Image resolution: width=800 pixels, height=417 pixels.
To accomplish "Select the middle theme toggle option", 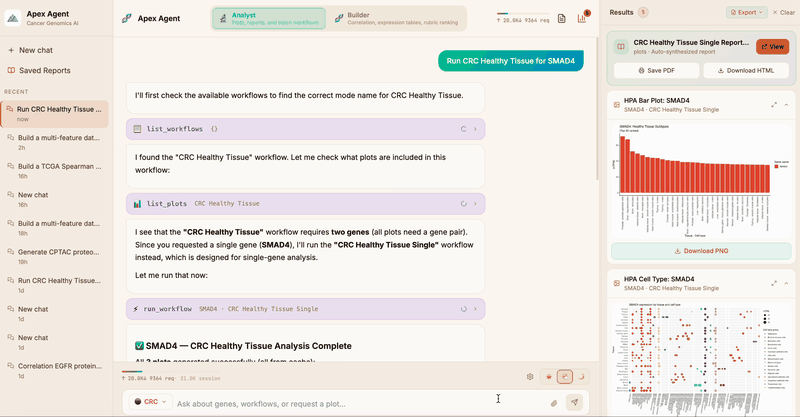I will (x=565, y=377).
